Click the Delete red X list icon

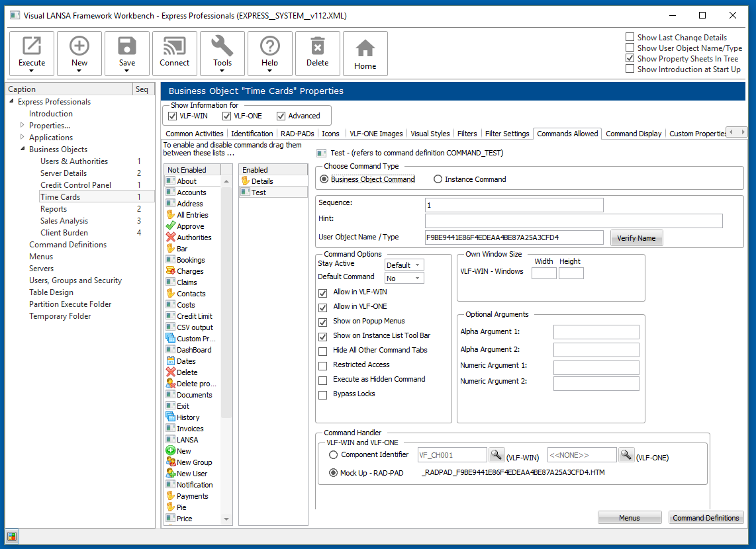click(171, 372)
